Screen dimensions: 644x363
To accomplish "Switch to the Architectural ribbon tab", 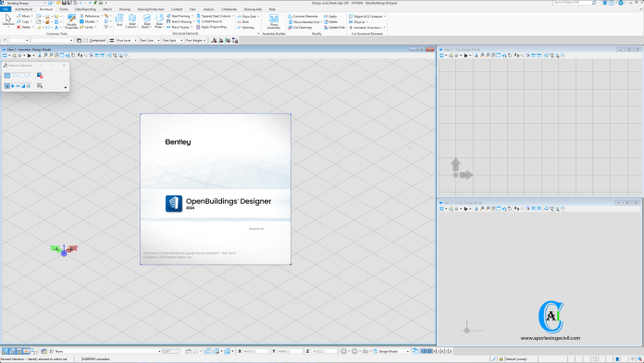I will [23, 9].
